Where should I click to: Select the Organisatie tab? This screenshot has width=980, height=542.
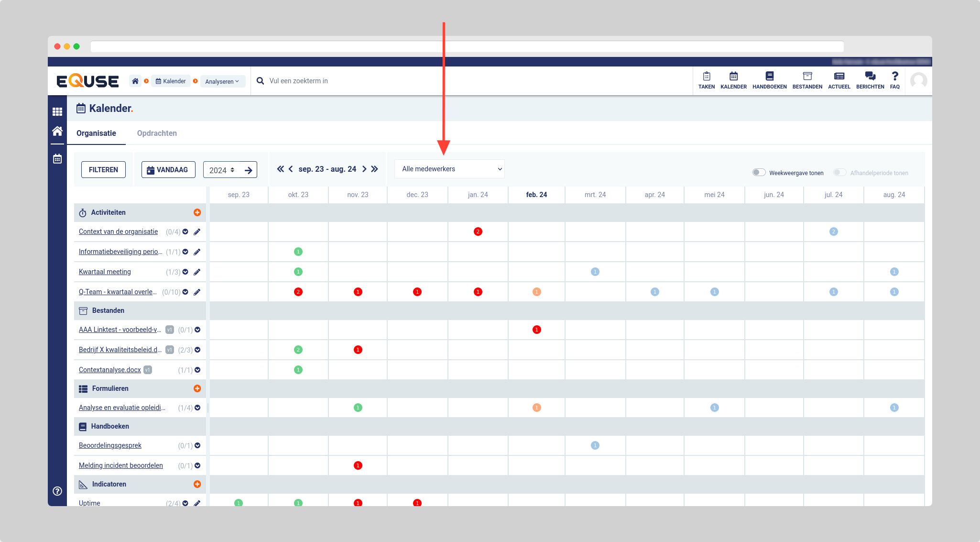(96, 133)
